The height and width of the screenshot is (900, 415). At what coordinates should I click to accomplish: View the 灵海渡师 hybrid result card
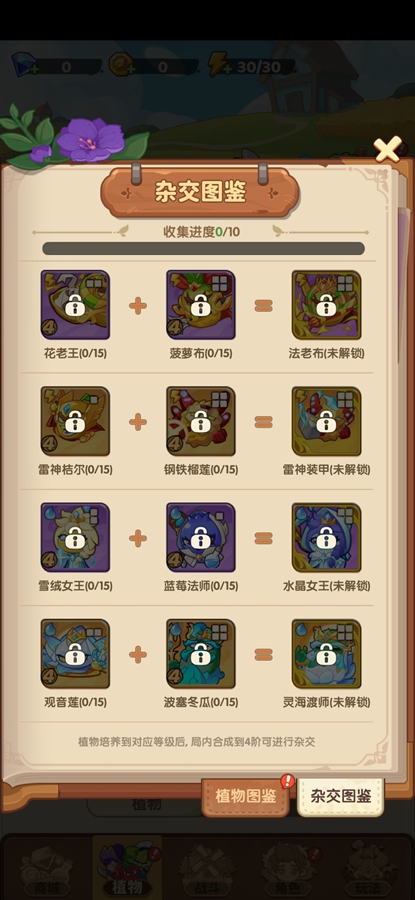(x=326, y=654)
